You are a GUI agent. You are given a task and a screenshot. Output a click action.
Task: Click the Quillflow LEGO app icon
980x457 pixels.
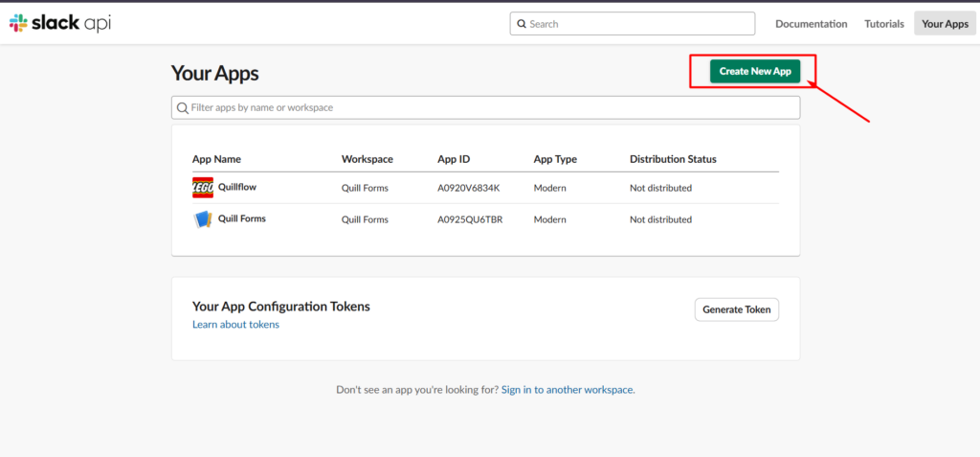pyautogui.click(x=203, y=188)
